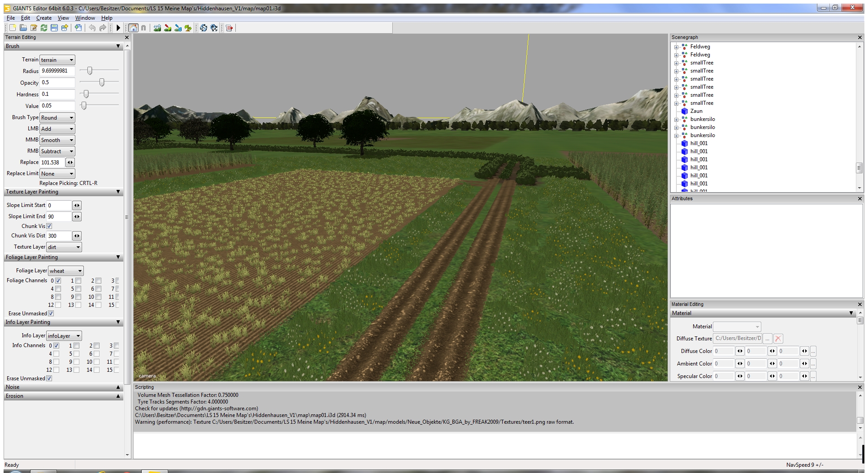Open the Window menu

85,18
